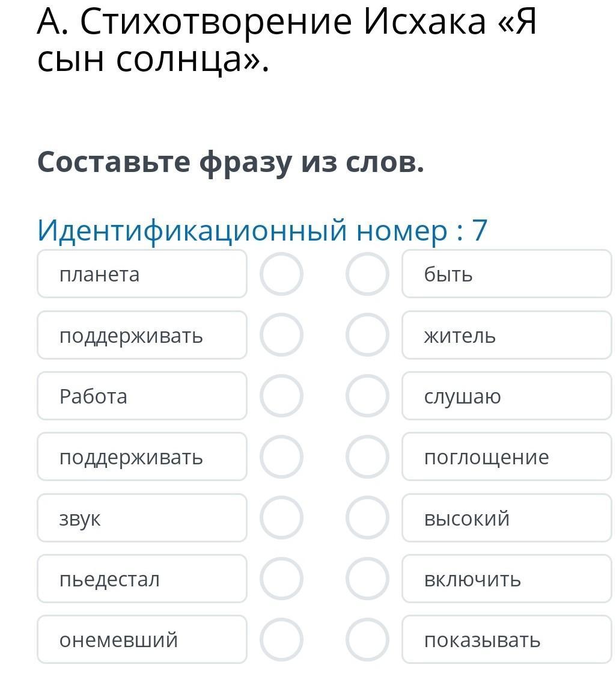Mark the circle next to "Работа"
This screenshot has width=616, height=682.
[281, 396]
